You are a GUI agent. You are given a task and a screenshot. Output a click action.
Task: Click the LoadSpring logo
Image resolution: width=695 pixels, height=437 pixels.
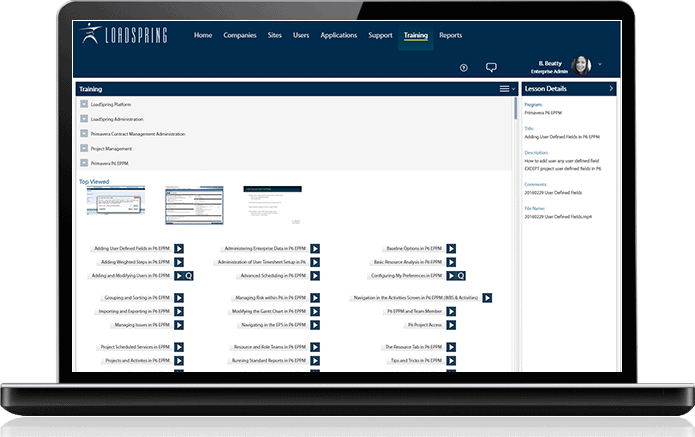click(124, 34)
